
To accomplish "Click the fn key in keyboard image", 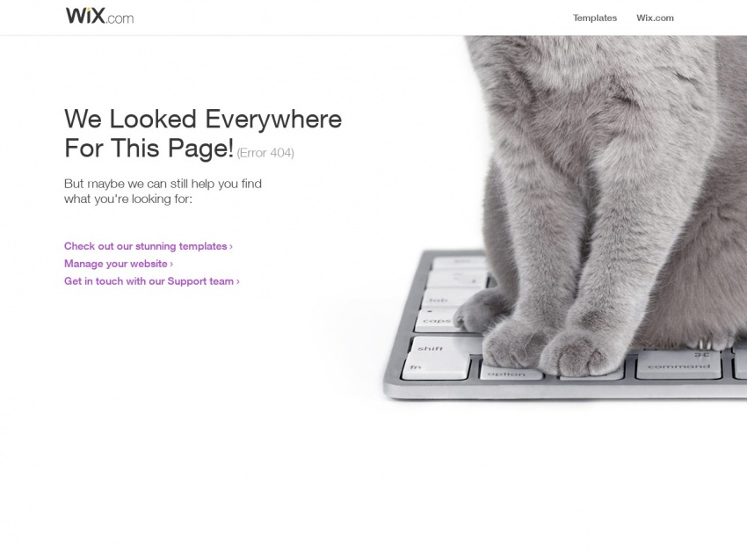I will (436, 369).
